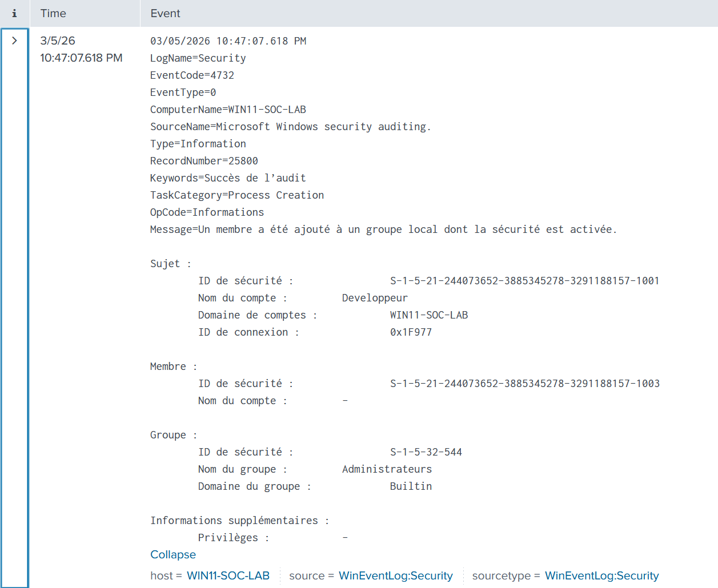
Task: Click the Time column header
Action: 53,13
